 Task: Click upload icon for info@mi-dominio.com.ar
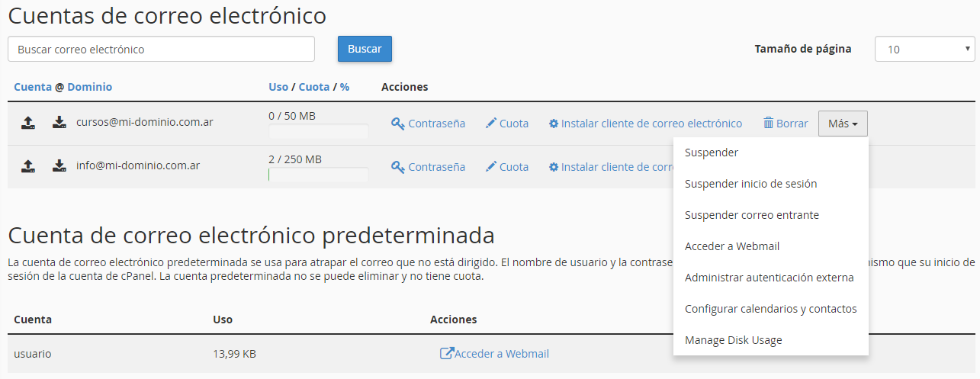[27, 166]
